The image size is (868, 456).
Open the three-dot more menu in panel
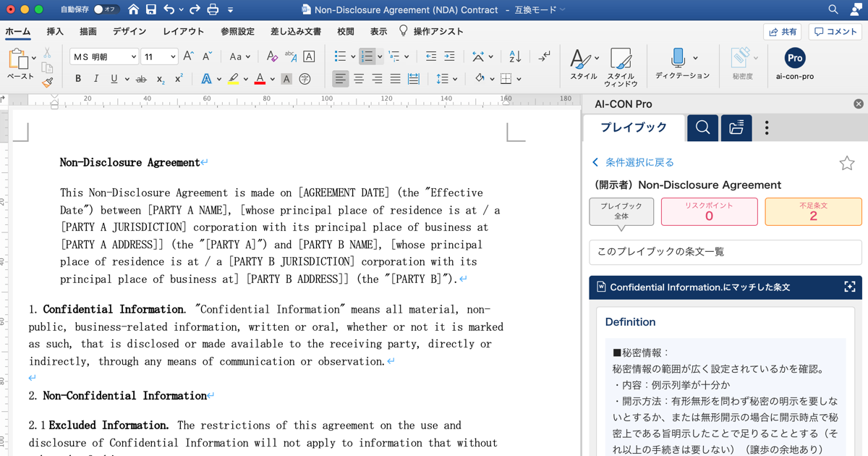click(x=767, y=128)
